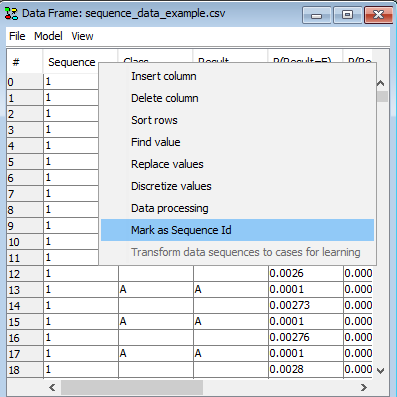The width and height of the screenshot is (397, 397).
Task: Click the cell with value 0.00276
Action: pos(306,337)
